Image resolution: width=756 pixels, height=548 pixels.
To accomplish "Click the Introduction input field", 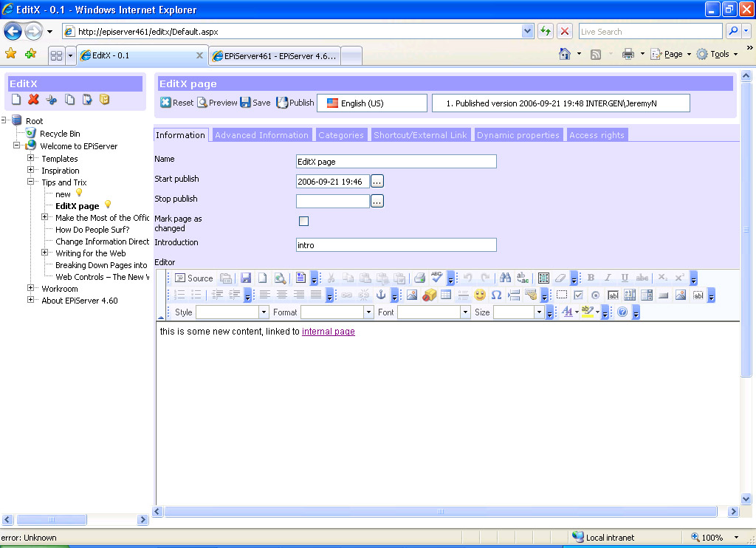I will pyautogui.click(x=396, y=245).
